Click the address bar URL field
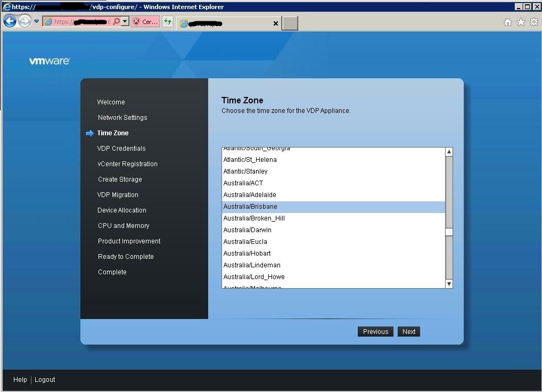The height and width of the screenshot is (392, 542). 83,21
